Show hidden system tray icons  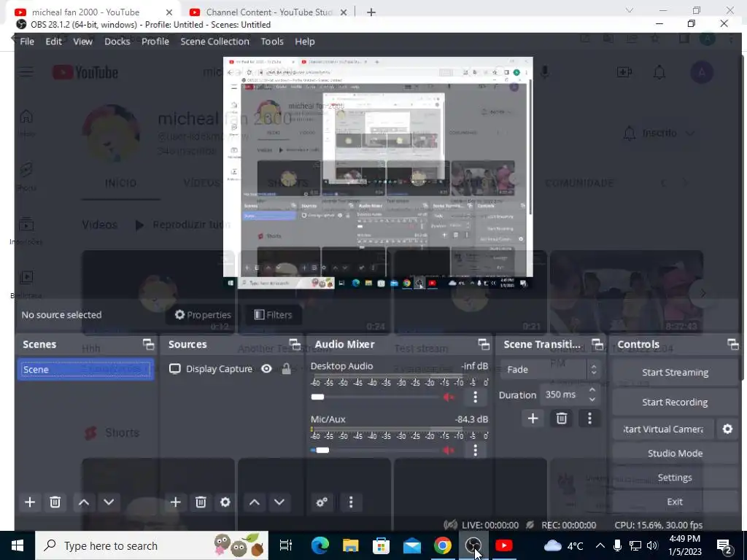point(600,545)
